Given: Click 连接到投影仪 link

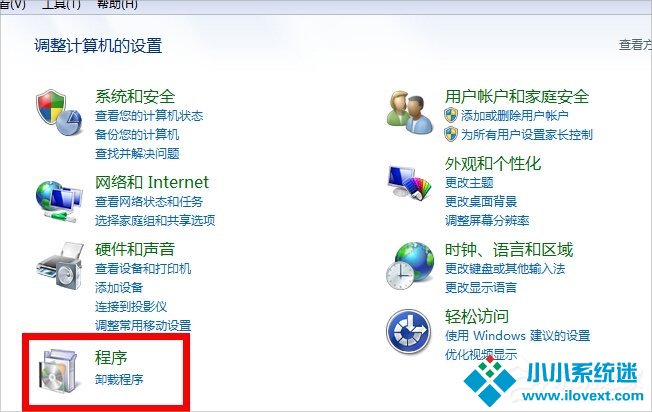Looking at the screenshot, I should (131, 306).
